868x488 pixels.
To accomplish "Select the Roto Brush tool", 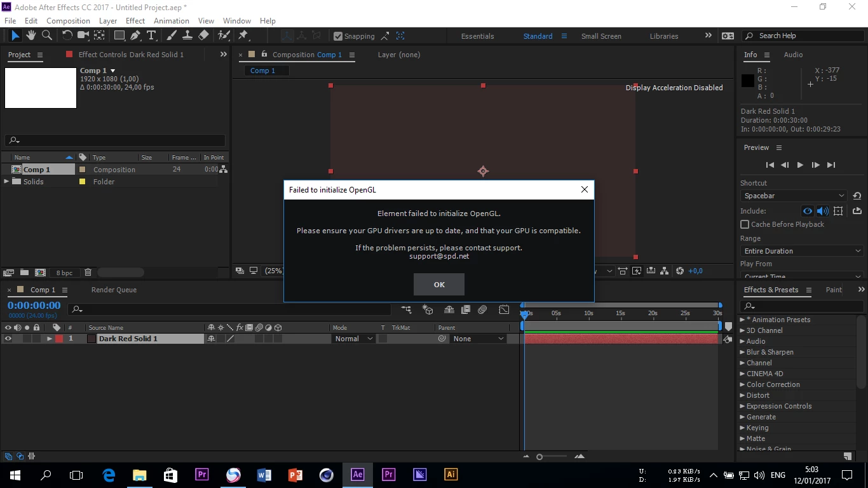I will (x=224, y=36).
